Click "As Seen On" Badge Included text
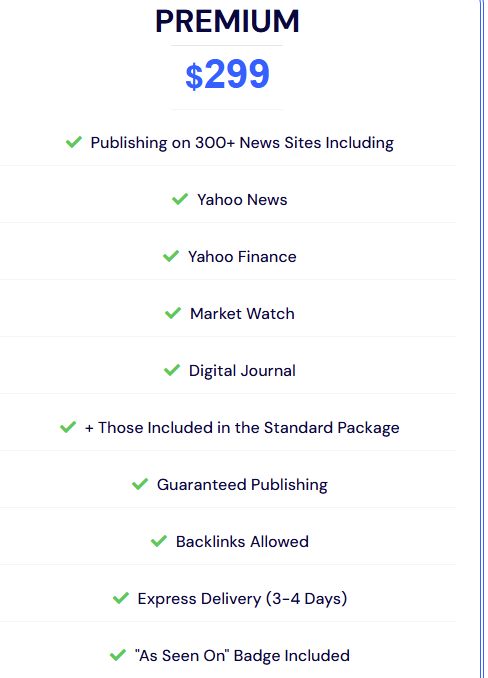 click(242, 656)
